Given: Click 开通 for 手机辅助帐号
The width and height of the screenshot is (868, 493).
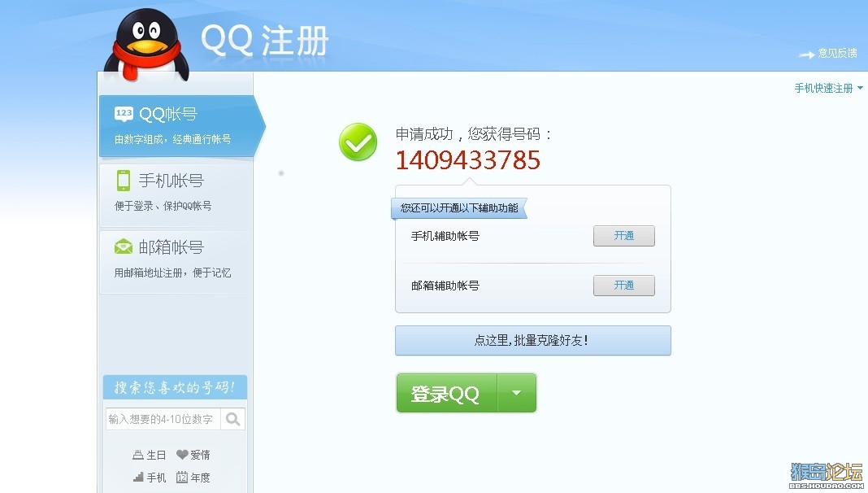Looking at the screenshot, I should (624, 235).
